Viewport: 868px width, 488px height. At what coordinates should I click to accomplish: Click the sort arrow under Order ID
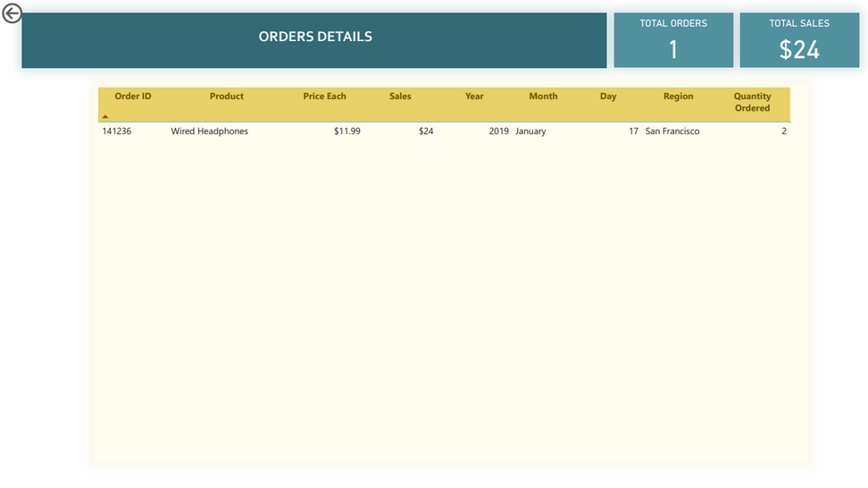coord(105,116)
